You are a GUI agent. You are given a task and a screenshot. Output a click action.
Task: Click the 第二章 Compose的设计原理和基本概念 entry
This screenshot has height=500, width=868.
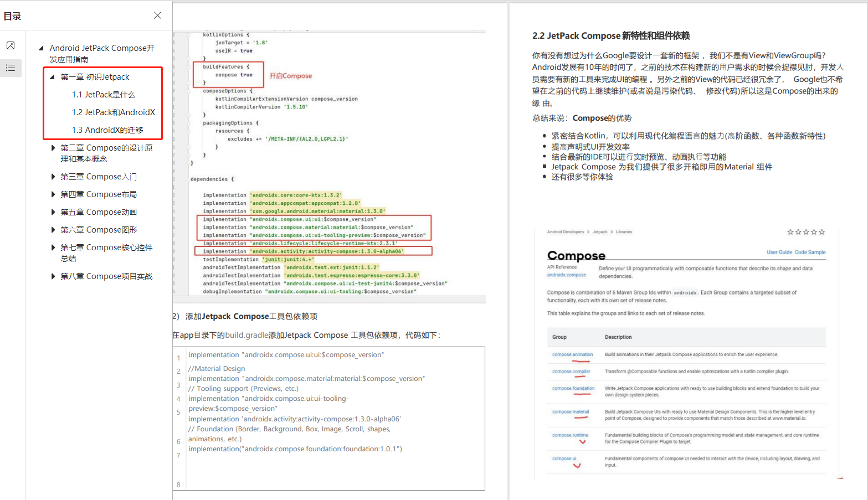[106, 153]
